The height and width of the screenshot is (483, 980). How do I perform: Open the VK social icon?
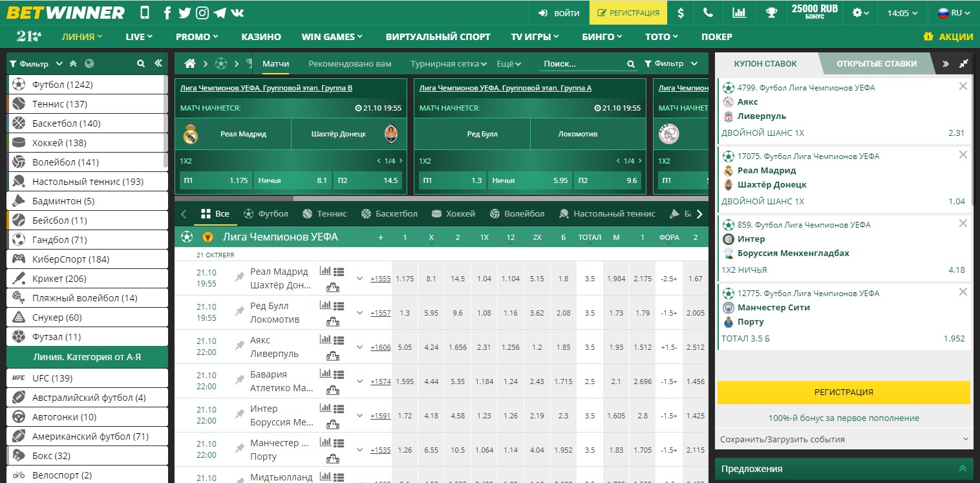(x=237, y=13)
